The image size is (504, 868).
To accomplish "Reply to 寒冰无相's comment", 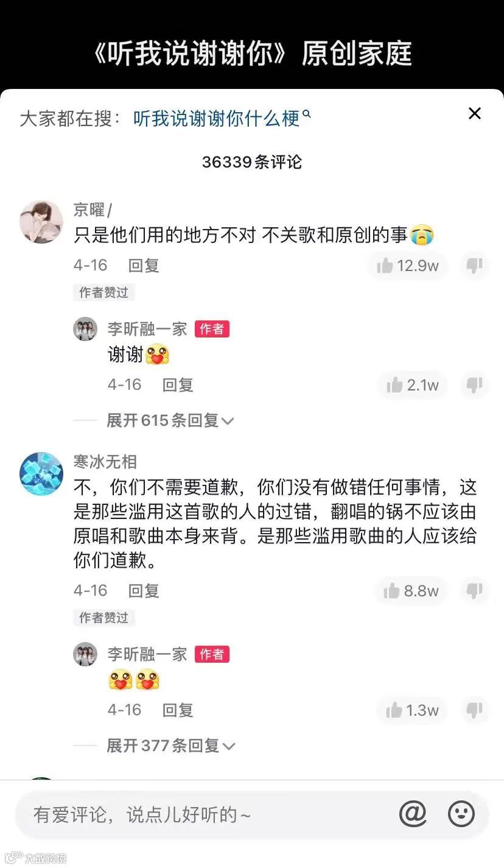I will coord(144,591).
